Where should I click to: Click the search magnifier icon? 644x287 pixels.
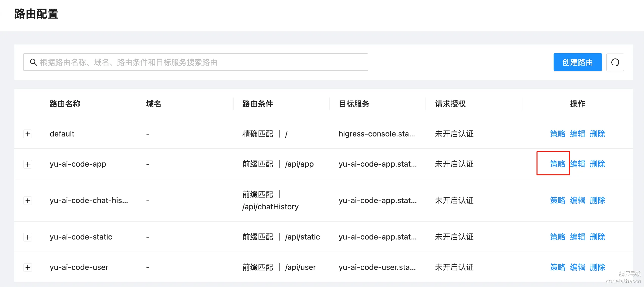coord(33,62)
